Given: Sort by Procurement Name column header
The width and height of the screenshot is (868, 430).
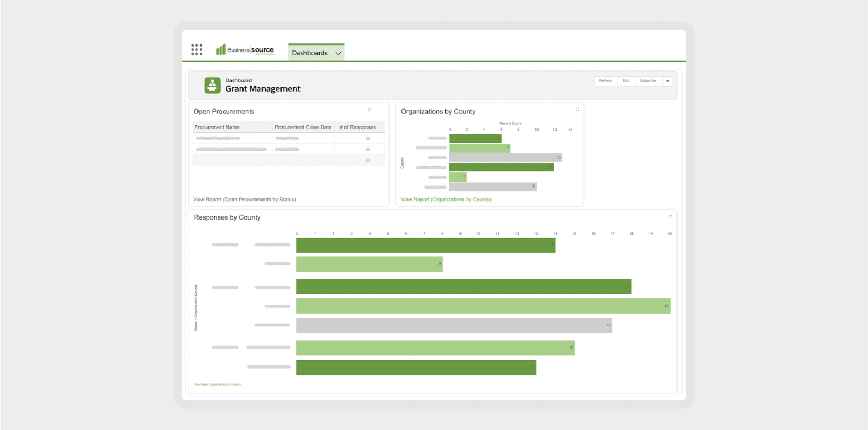Looking at the screenshot, I should pyautogui.click(x=233, y=127).
